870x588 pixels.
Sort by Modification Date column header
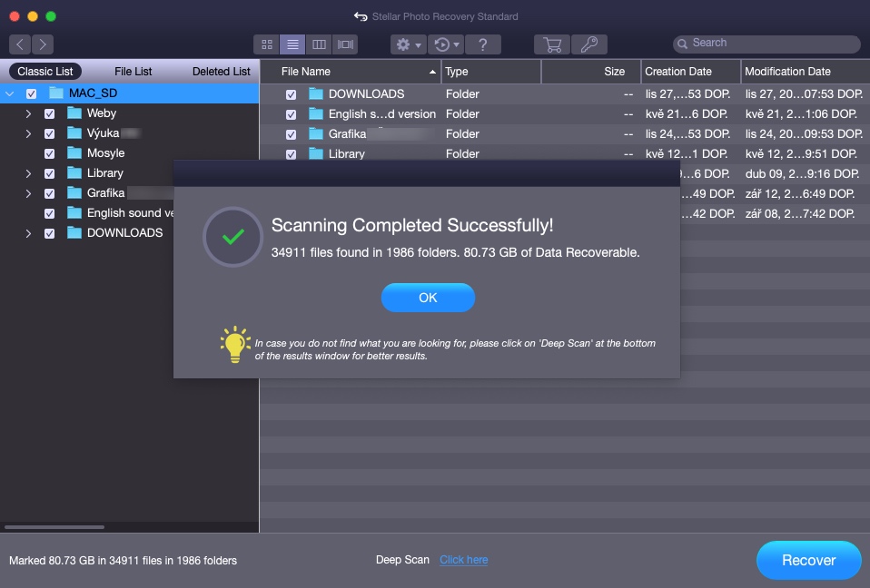click(x=806, y=72)
